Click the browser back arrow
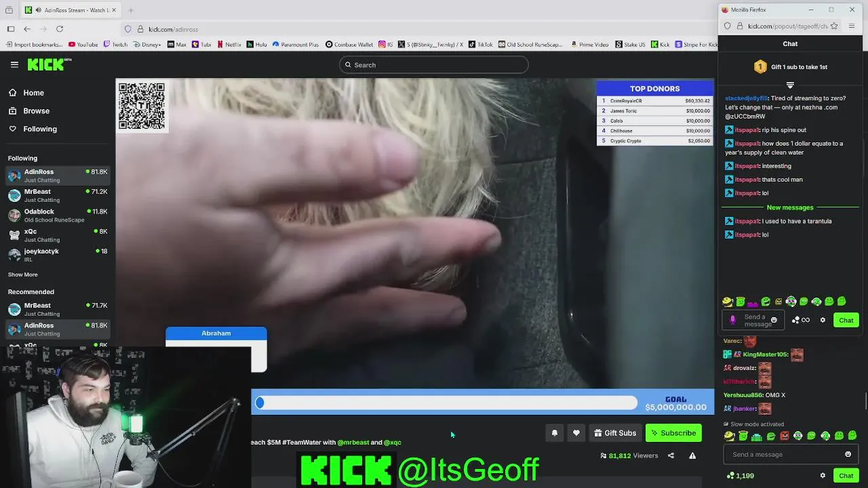This screenshot has width=868, height=488. point(27,29)
